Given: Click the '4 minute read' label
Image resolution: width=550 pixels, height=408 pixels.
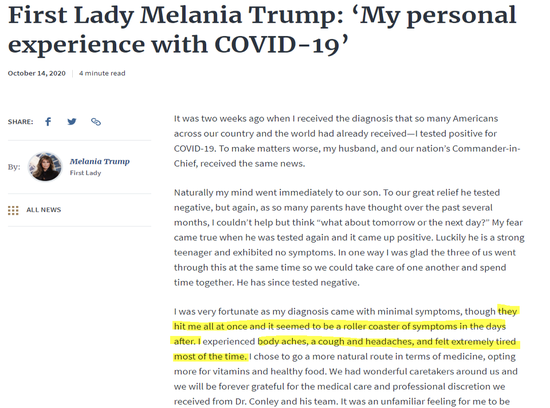Looking at the screenshot, I should pos(102,73).
